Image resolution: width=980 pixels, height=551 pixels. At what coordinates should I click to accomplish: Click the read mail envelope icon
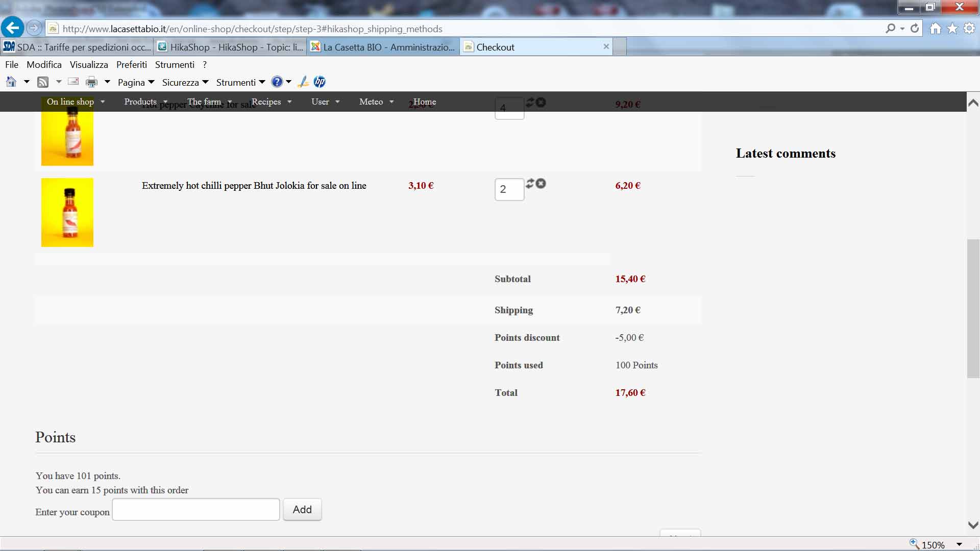point(73,82)
